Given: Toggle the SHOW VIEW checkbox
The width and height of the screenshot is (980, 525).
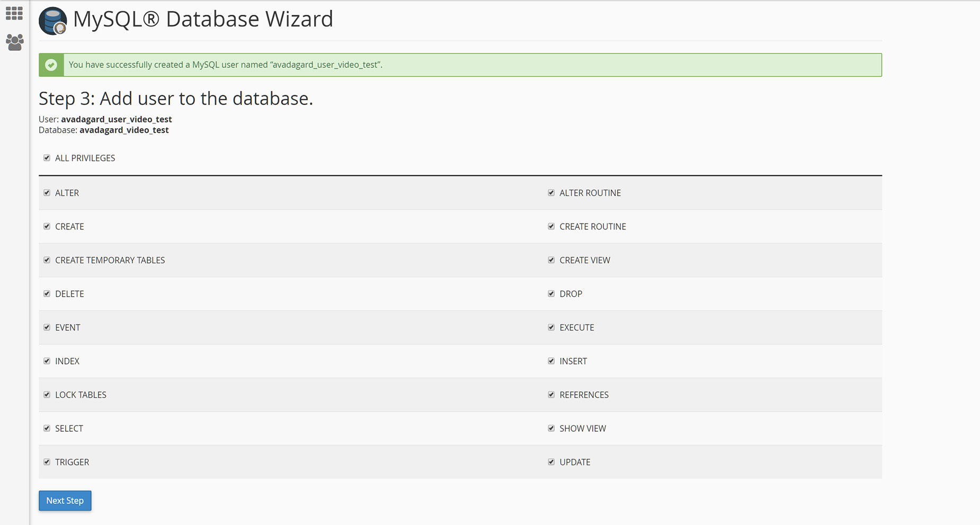Looking at the screenshot, I should coord(551,428).
